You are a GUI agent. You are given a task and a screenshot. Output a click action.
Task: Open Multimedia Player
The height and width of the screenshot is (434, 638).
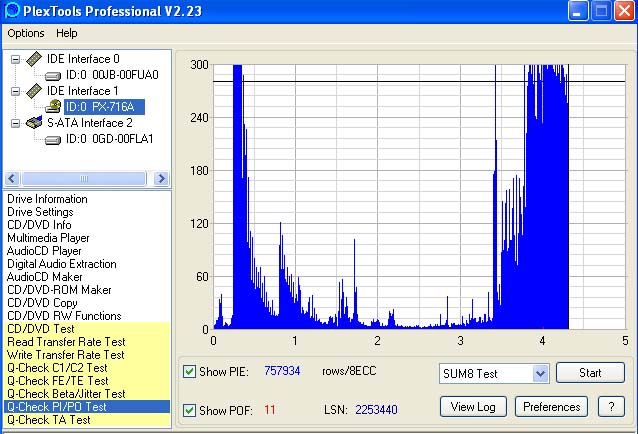point(48,238)
